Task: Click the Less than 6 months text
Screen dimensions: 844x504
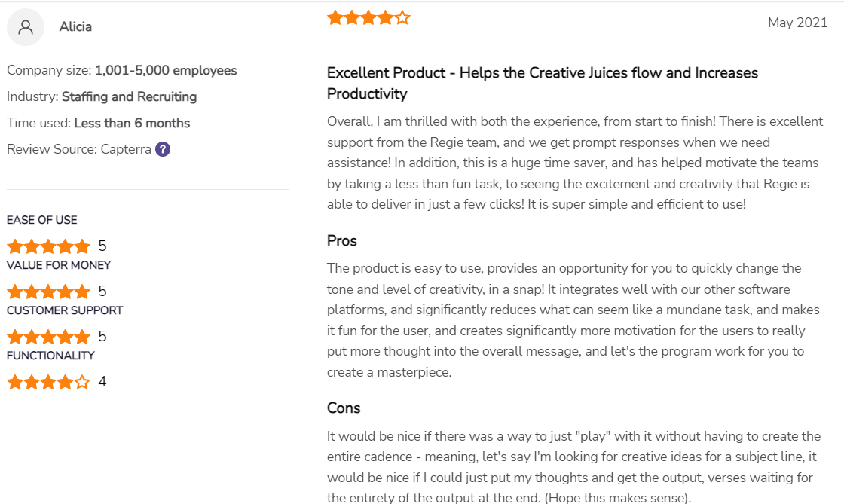Action: click(132, 124)
